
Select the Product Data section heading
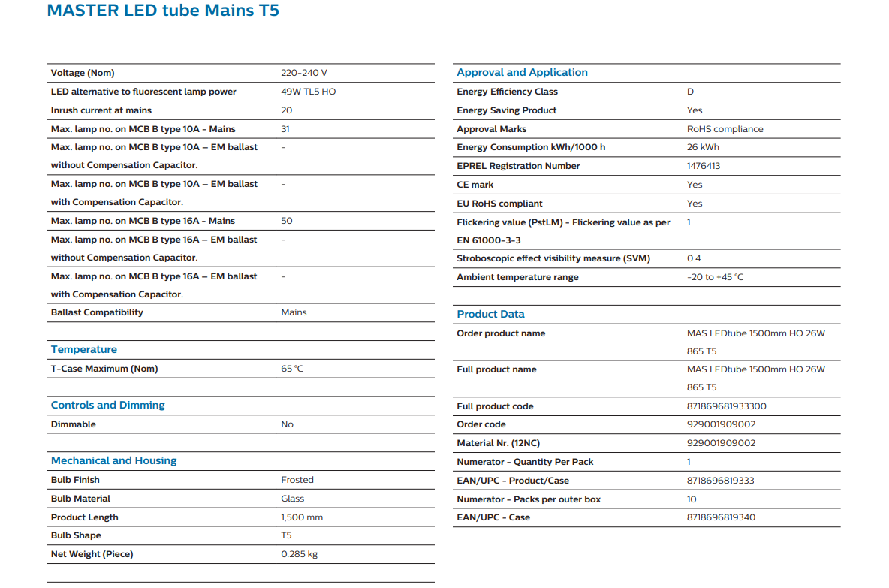point(490,315)
